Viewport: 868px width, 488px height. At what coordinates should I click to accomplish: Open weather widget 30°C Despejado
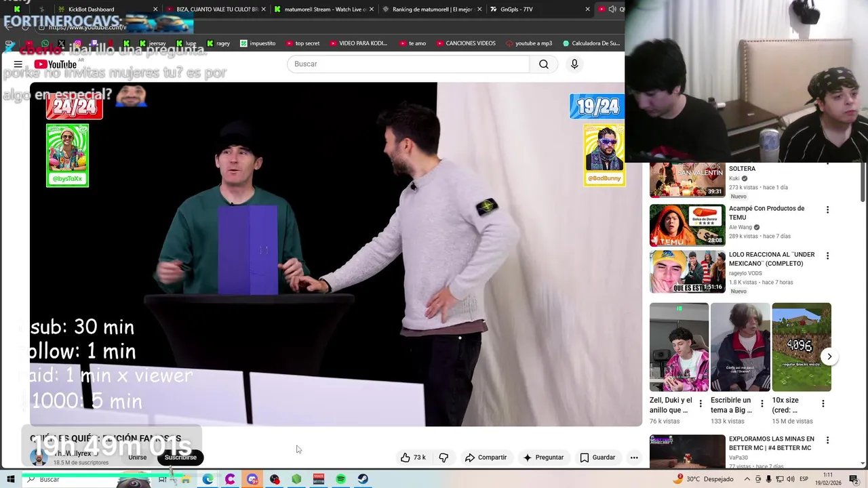point(703,479)
